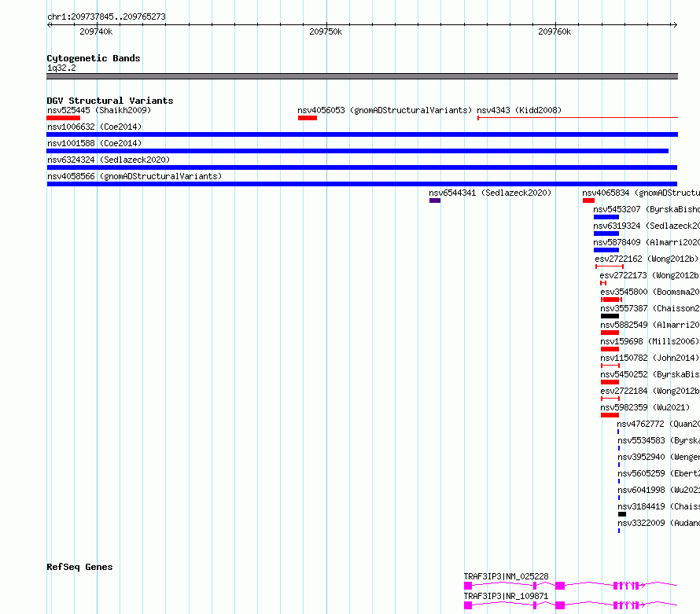The height and width of the screenshot is (614, 700).
Task: Select the black nsv3184419 variant bar
Action: 622,514
